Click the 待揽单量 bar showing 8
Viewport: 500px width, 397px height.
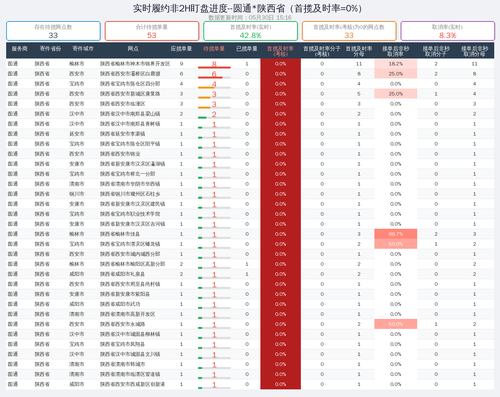214,64
